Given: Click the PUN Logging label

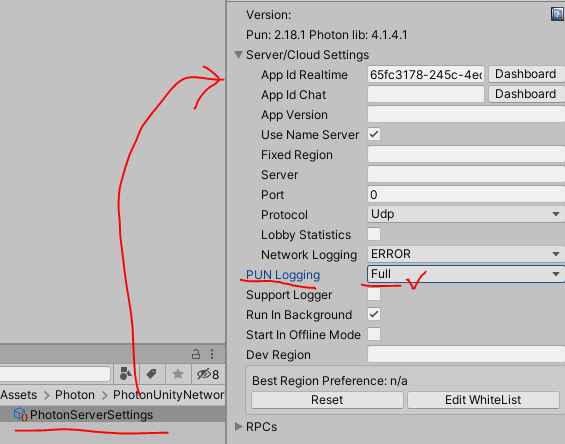Looking at the screenshot, I should pos(283,275).
